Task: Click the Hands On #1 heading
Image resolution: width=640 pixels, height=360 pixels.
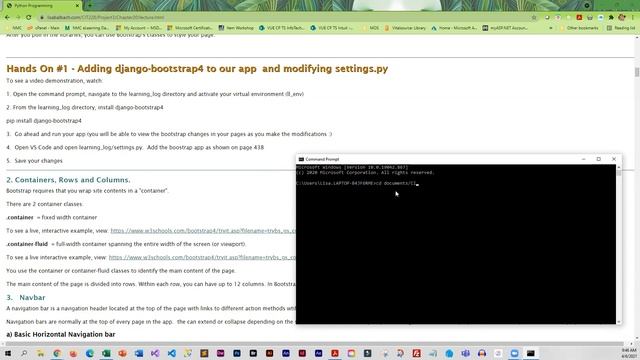Action: (197, 69)
